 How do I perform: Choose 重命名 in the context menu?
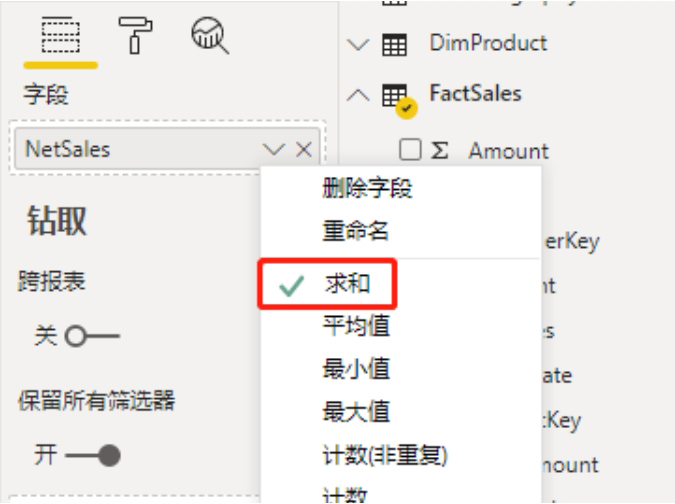pyautogui.click(x=356, y=231)
